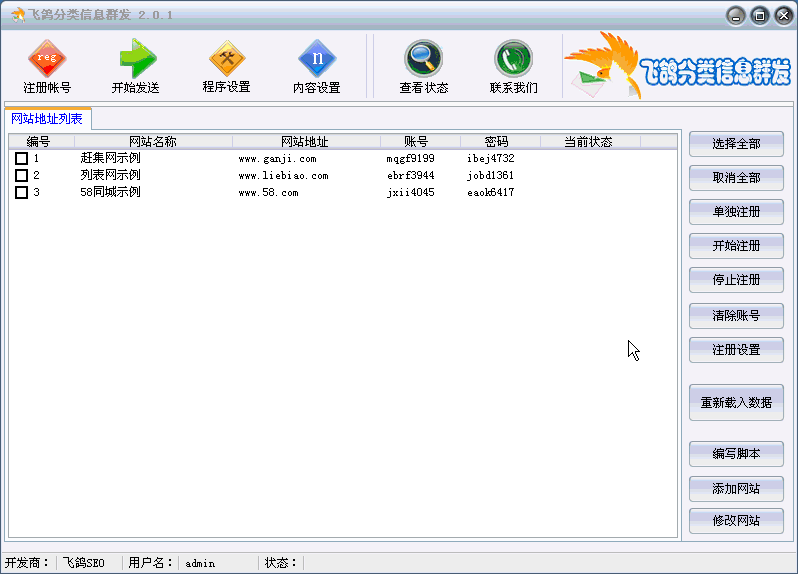Select the www.58.com cell
The image size is (798, 574).
click(268, 193)
